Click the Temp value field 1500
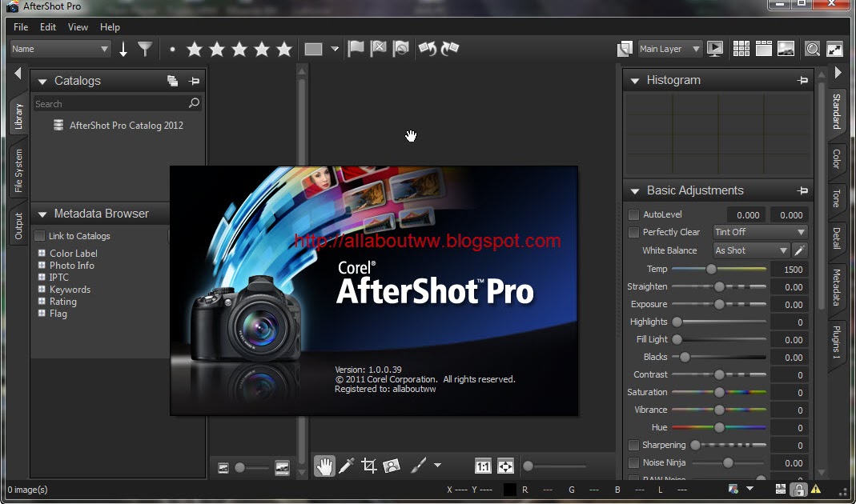The height and width of the screenshot is (504, 856). click(x=790, y=270)
